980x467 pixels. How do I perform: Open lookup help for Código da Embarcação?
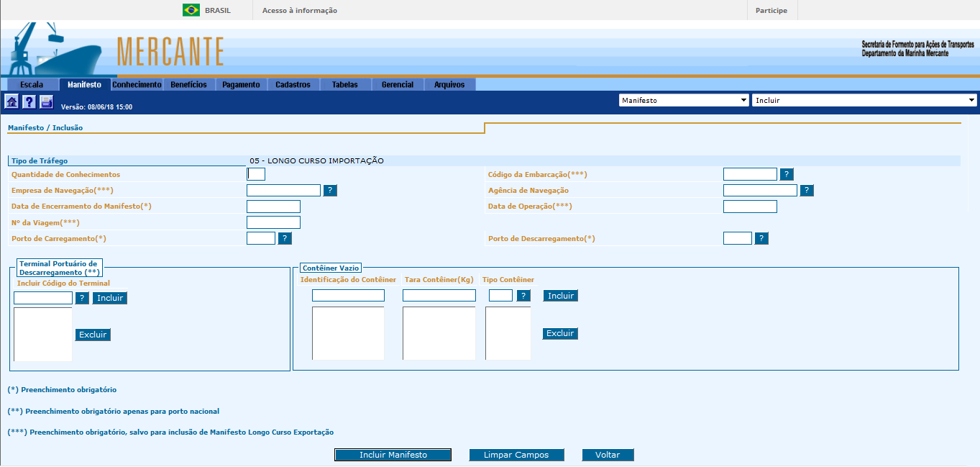point(787,174)
